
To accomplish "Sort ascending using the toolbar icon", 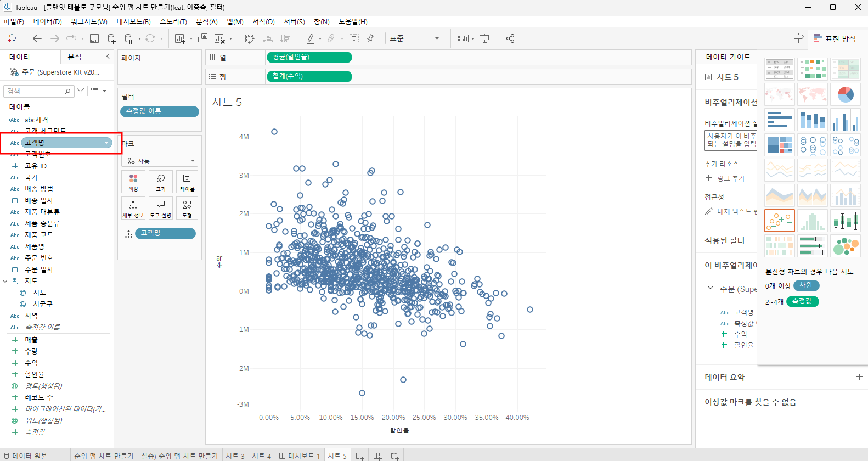I will (x=268, y=38).
